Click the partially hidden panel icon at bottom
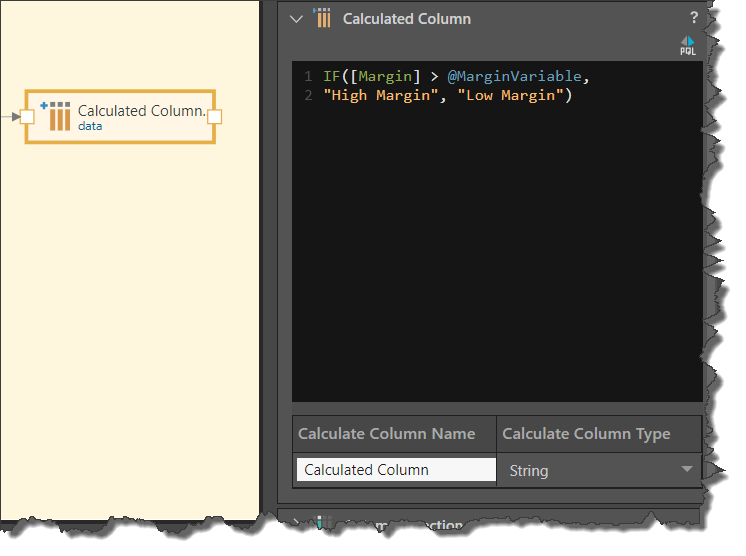Viewport: 746px width, 556px height. (322, 523)
